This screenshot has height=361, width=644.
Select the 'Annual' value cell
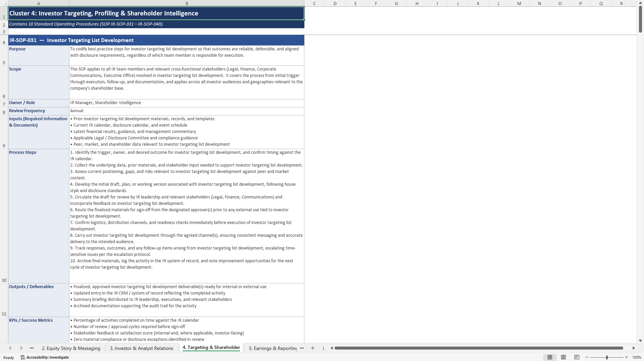[187, 111]
